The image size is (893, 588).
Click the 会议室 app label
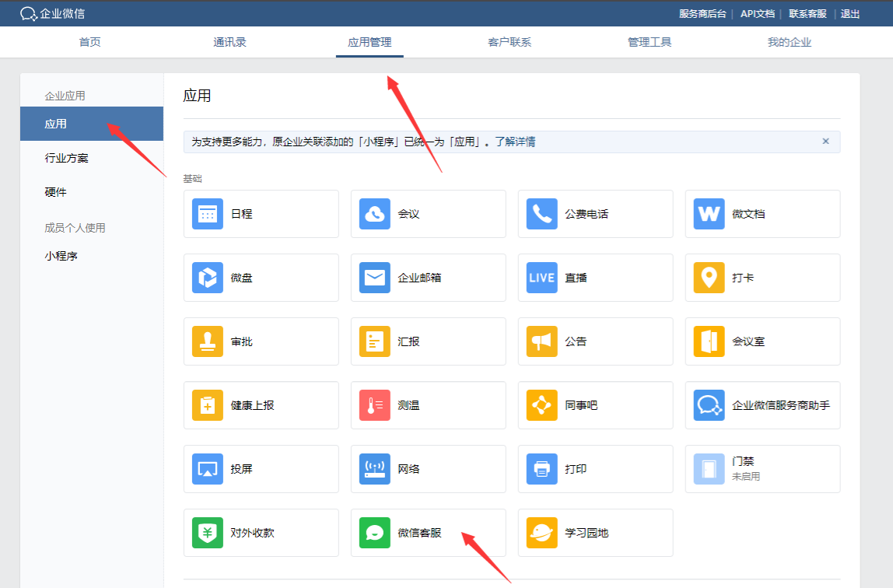click(748, 341)
